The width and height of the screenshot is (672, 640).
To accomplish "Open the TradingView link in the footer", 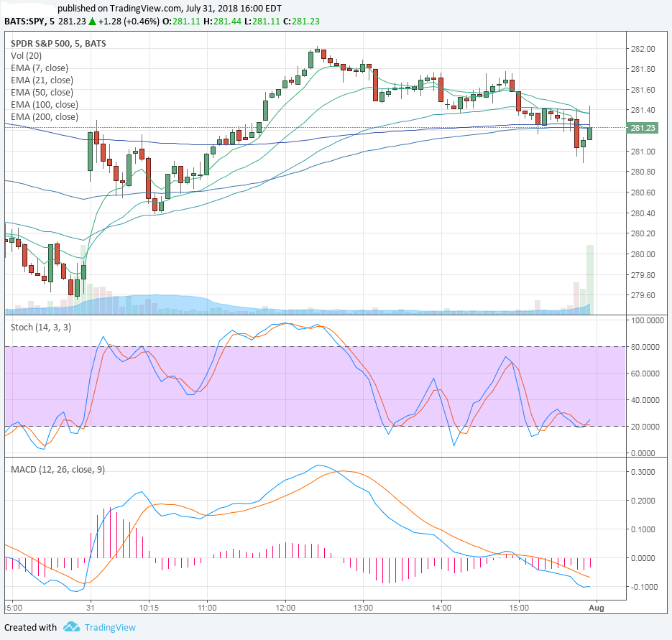I will 110,628.
